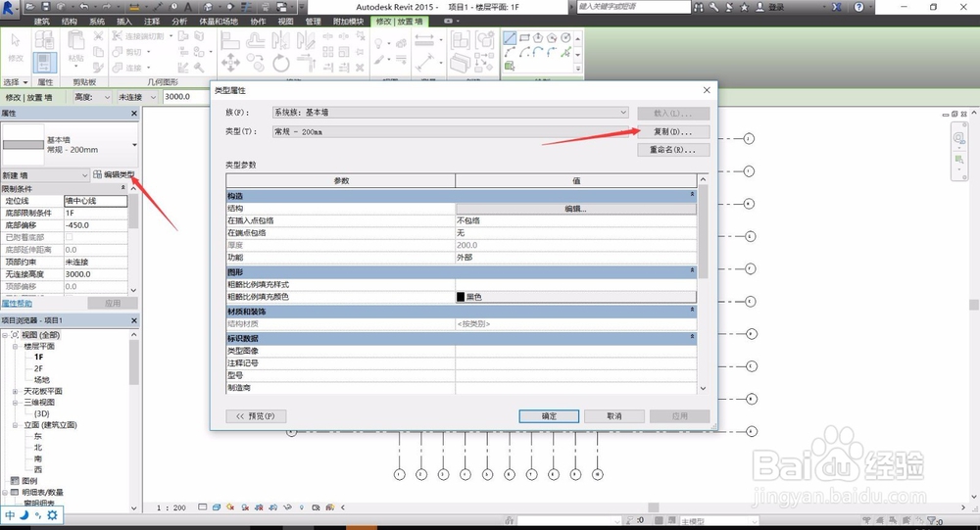
Task: Click the search keyword field in title bar
Action: [632, 7]
